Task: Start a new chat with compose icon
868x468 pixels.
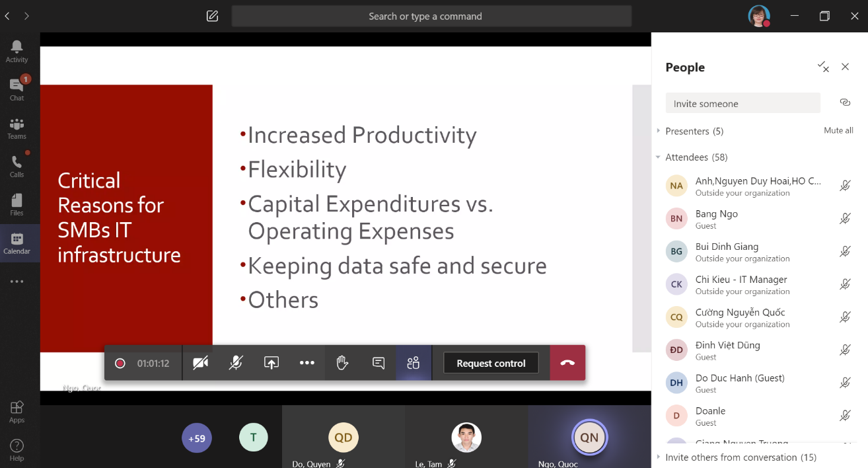Action: coord(212,16)
